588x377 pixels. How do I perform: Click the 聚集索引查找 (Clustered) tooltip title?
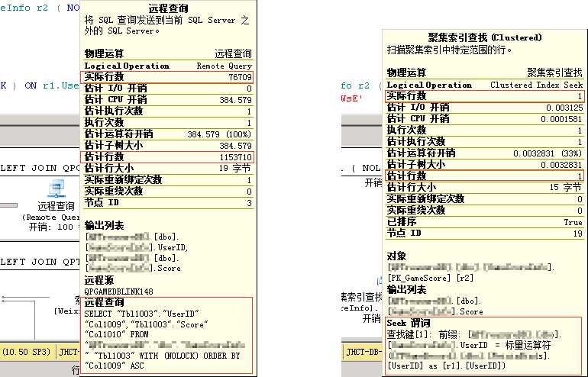[484, 37]
